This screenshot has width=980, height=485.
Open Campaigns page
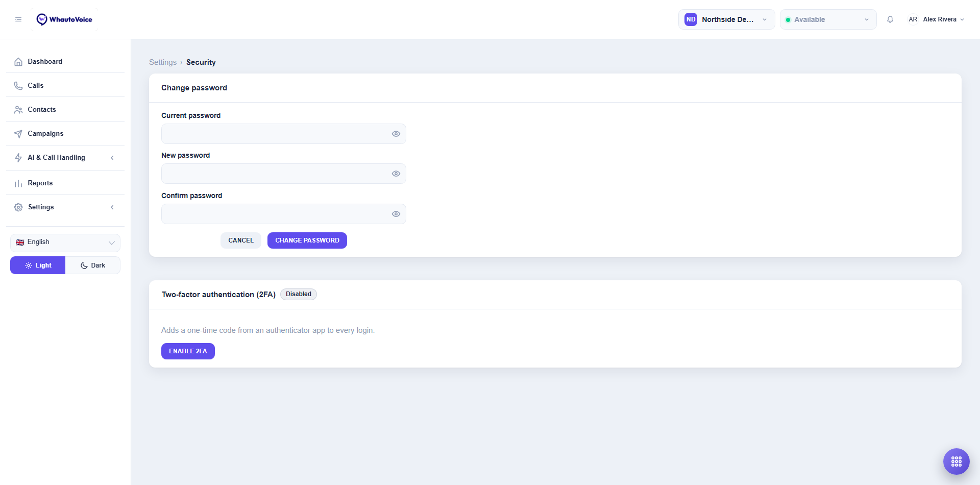(65, 134)
